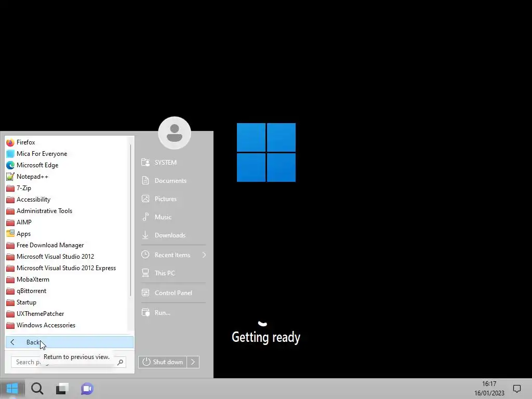Open the Pictures folder link
This screenshot has width=532, height=399.
coord(174,199)
